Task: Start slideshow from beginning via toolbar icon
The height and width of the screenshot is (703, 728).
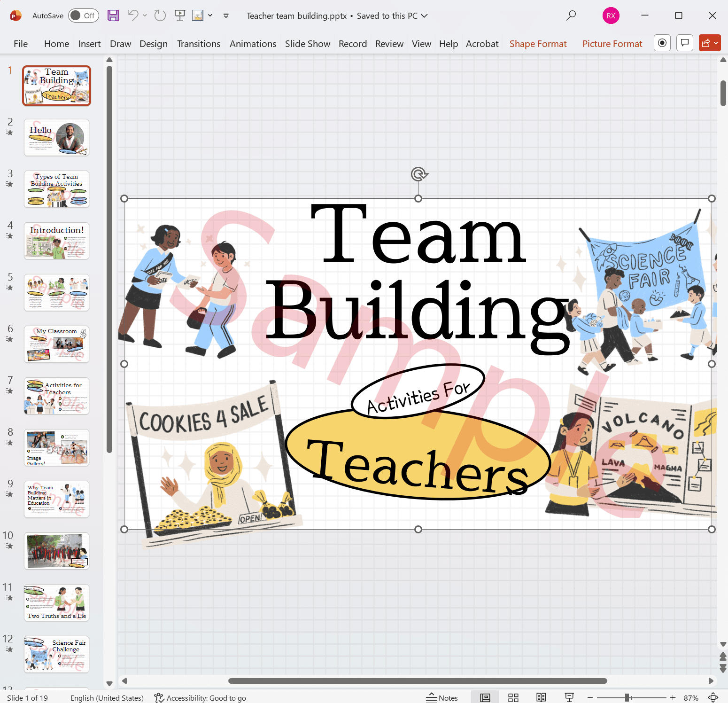Action: click(x=179, y=16)
